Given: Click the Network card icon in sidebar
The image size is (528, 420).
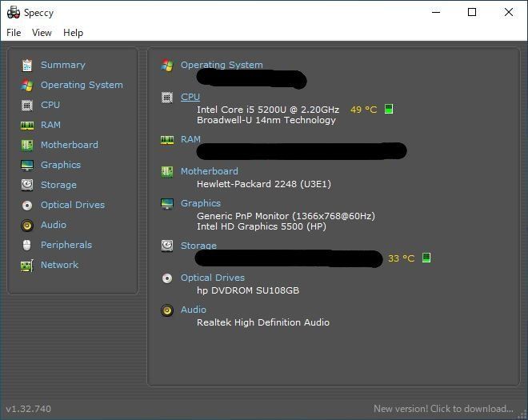Looking at the screenshot, I should click(x=27, y=266).
